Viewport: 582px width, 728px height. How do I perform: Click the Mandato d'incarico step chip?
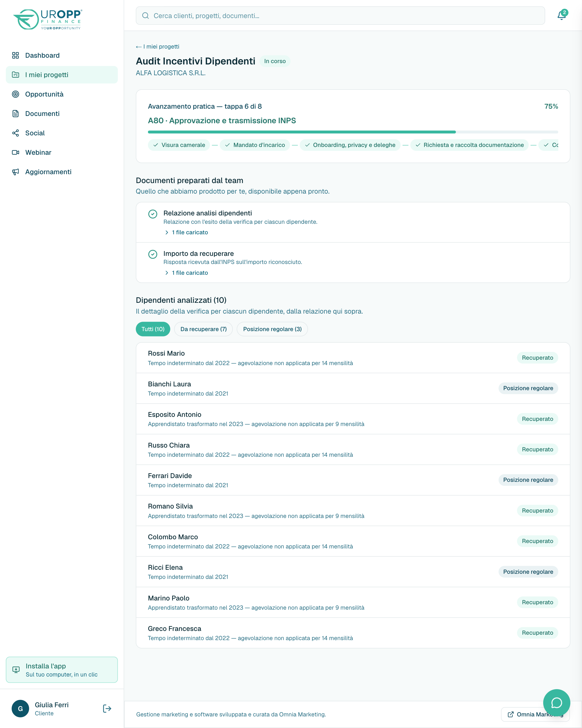click(255, 145)
